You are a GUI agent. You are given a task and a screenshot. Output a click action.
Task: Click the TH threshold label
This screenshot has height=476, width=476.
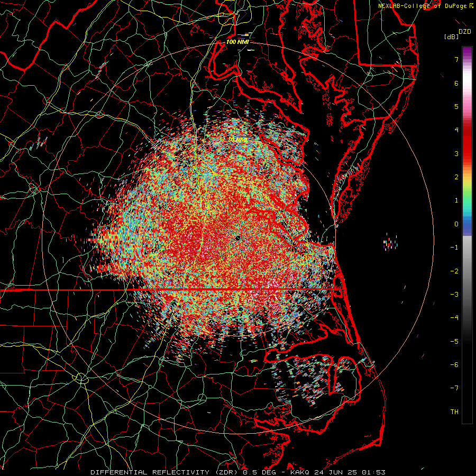click(454, 412)
